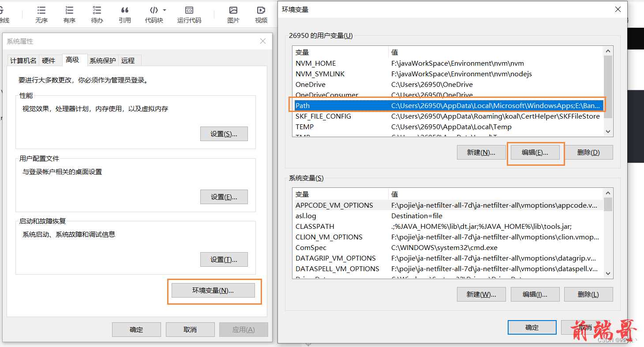Open the 系统保护 tab

coord(103,60)
